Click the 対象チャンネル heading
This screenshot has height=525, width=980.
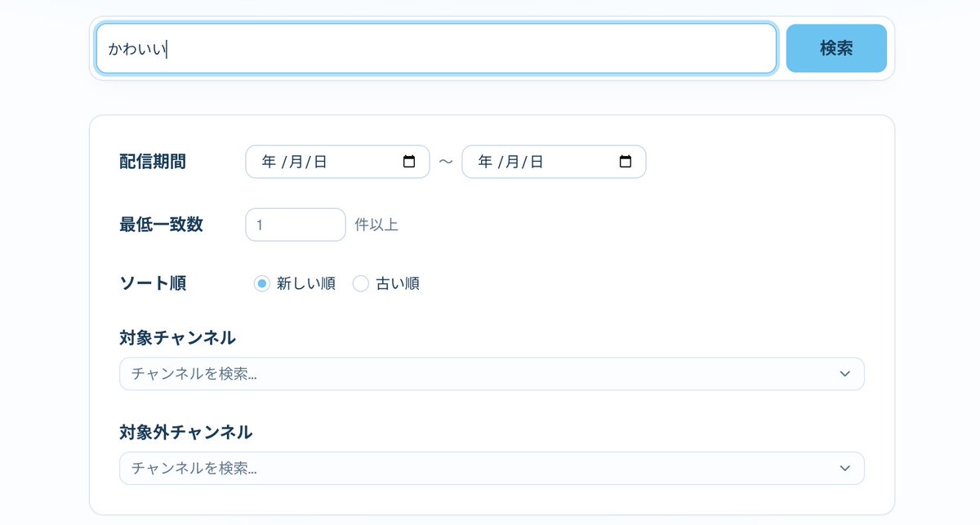click(177, 338)
